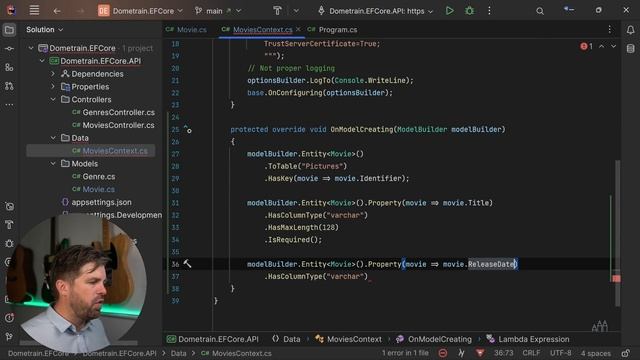Switch to the Program.cs tab
This screenshot has height=360, width=640.
coord(333,29)
